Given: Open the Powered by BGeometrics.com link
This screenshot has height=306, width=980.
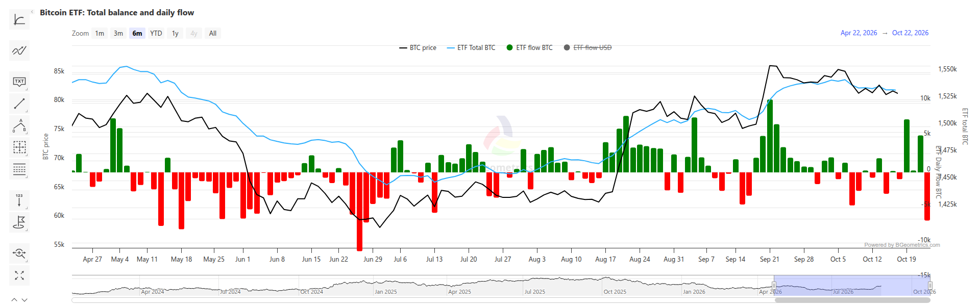Looking at the screenshot, I should (902, 245).
